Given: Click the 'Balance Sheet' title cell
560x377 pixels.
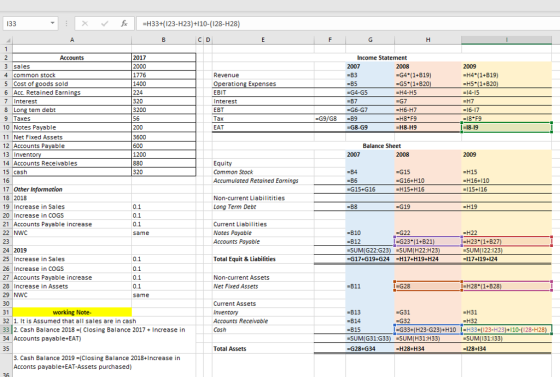Looking at the screenshot, I should tap(382, 146).
